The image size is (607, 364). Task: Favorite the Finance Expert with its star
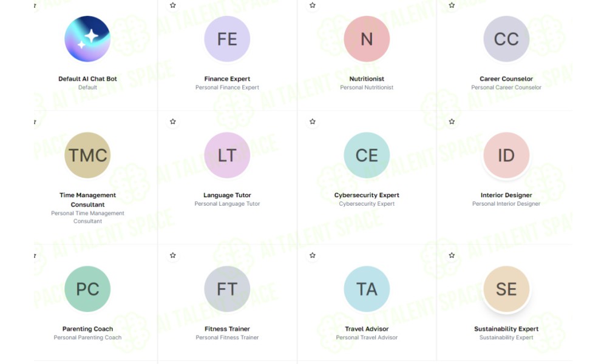(173, 5)
